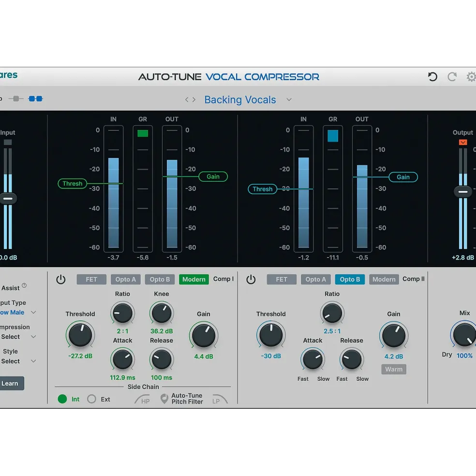Open the settings gear icon
The image size is (476, 476).
click(x=471, y=77)
